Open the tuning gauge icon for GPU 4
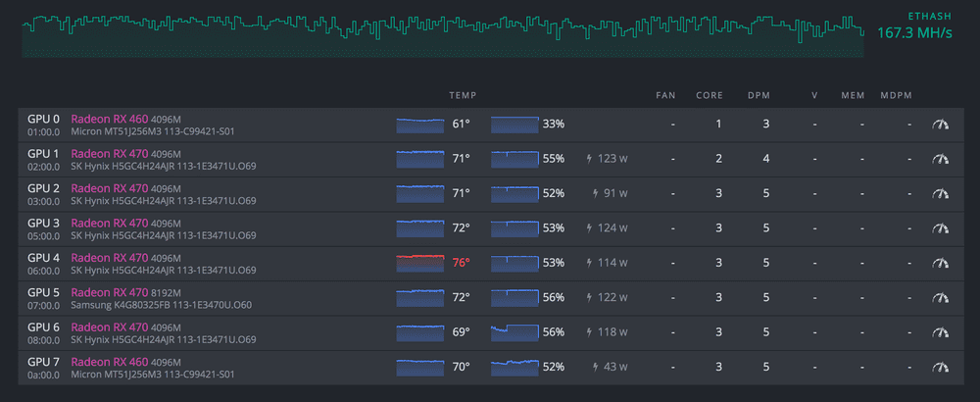The height and width of the screenshot is (402, 980). coord(940,263)
